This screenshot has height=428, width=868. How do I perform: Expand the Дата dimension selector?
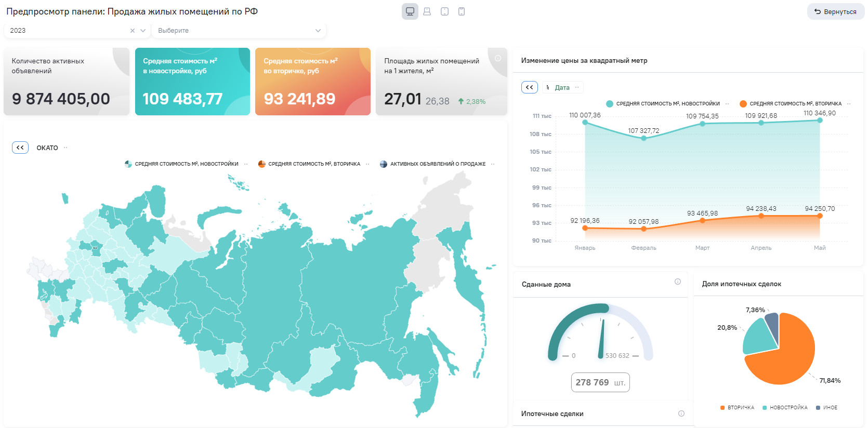(562, 88)
